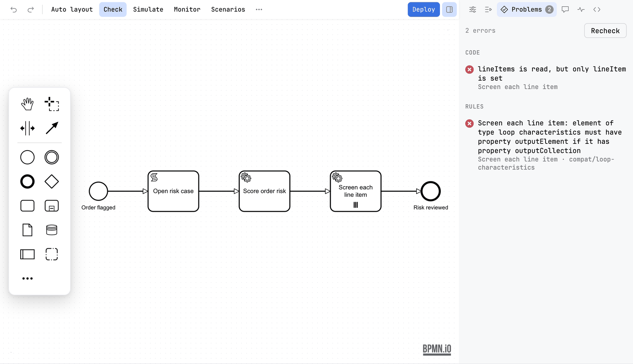Toggle the side panel visibility
Image resolution: width=633 pixels, height=364 pixels.
coord(449,9)
